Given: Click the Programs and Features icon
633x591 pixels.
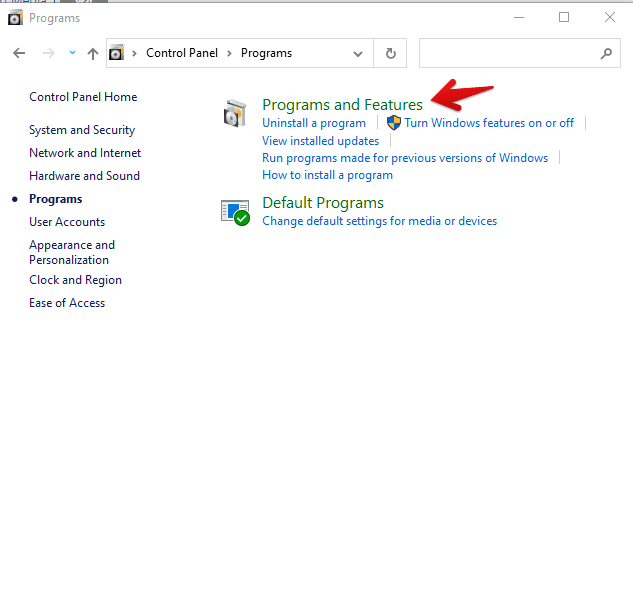Looking at the screenshot, I should (235, 113).
